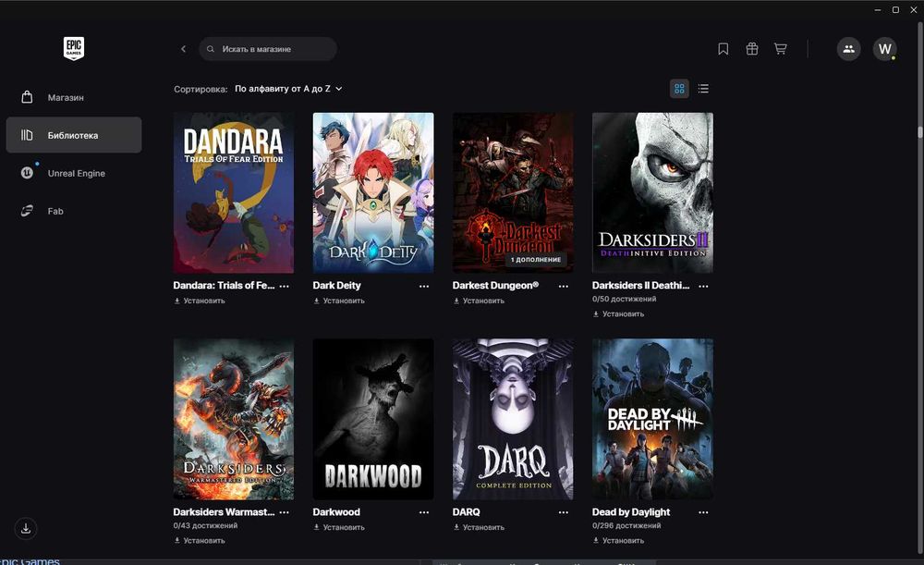Open more options for Dead by Daylight
924x565 pixels.
pyautogui.click(x=703, y=512)
